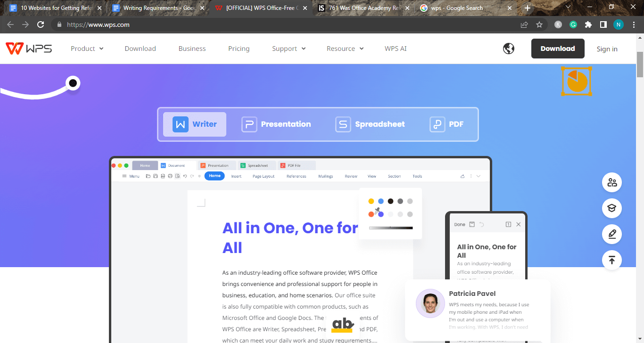Pick the purple color swatch
The height and width of the screenshot is (343, 644).
[381, 214]
